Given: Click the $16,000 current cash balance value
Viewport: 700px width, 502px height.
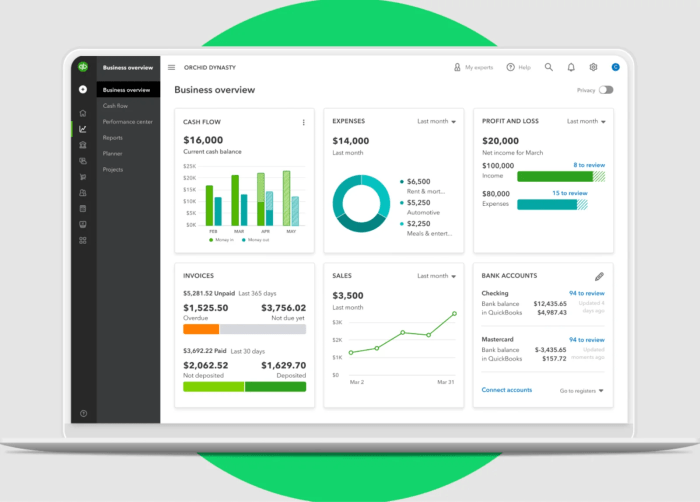Looking at the screenshot, I should 203,140.
